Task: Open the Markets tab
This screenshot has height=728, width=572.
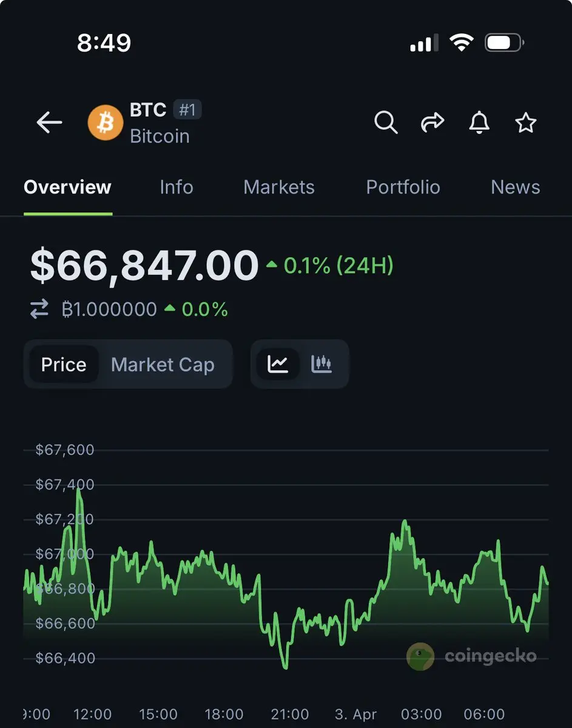Action: 279,187
